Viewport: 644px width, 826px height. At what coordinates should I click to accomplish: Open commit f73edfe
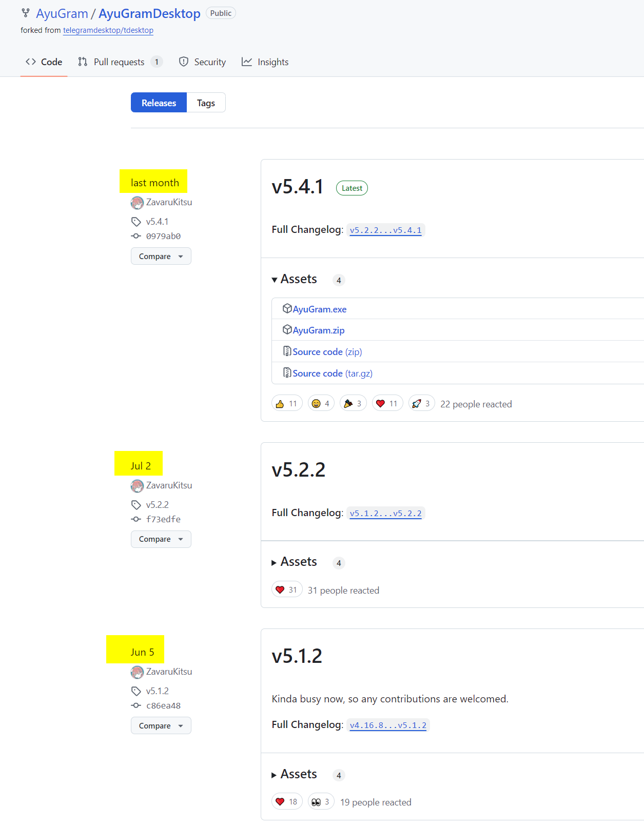[163, 519]
